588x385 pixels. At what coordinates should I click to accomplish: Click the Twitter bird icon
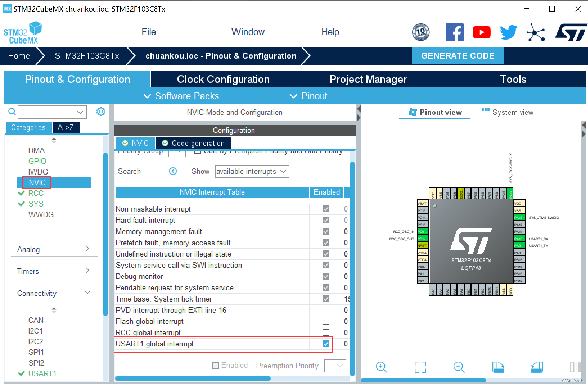point(508,32)
